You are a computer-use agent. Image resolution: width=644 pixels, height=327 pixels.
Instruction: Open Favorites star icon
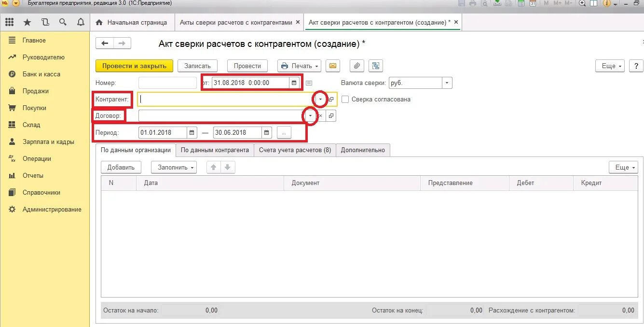27,22
